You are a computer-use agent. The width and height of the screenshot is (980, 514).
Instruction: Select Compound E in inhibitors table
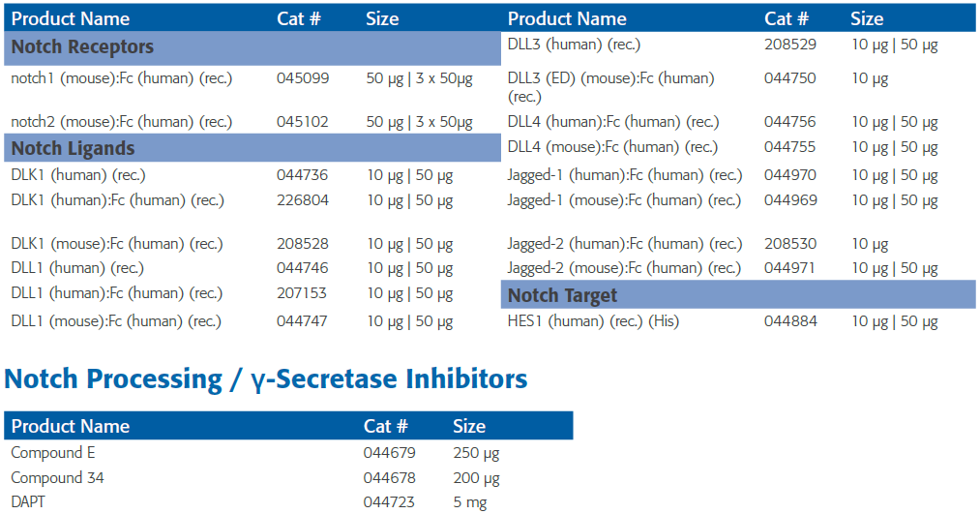coord(53,453)
